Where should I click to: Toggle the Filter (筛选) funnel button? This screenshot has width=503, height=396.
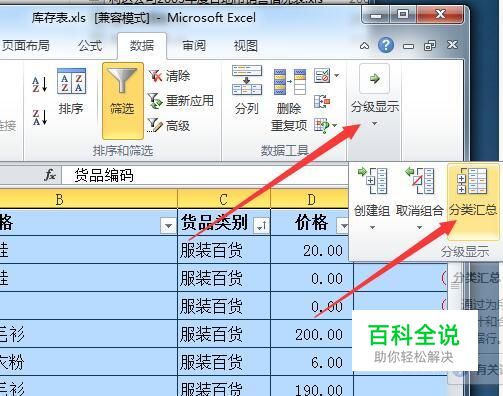123,101
